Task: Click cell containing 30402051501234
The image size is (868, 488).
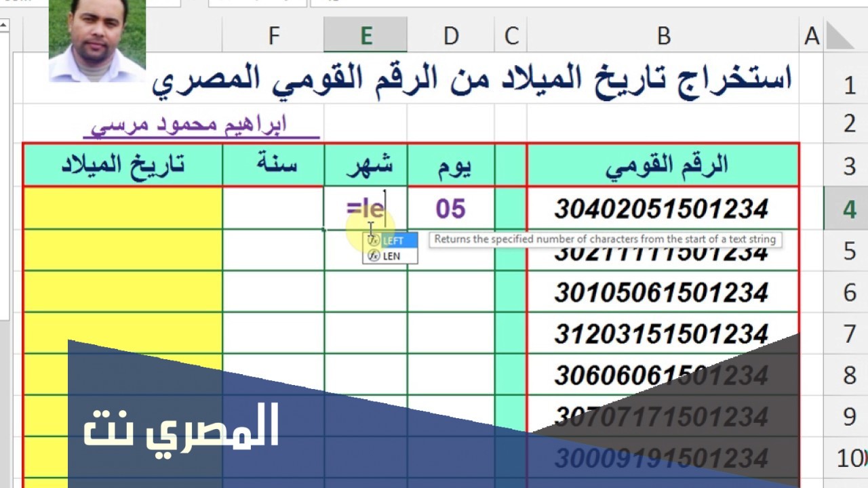Action: [662, 209]
